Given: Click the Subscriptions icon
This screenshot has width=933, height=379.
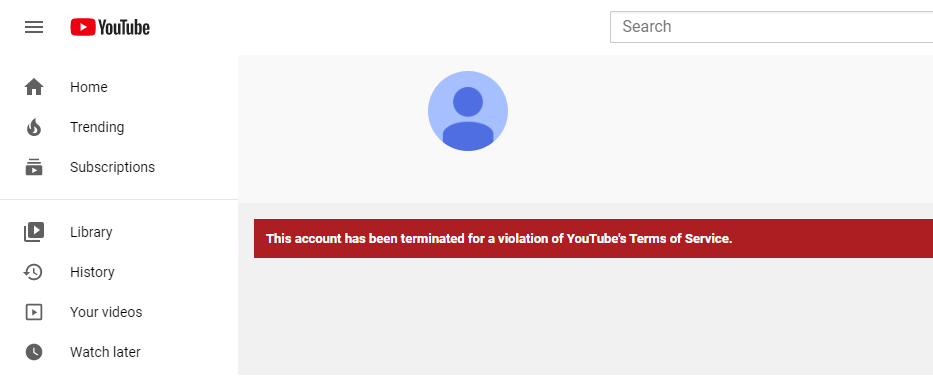Looking at the screenshot, I should [x=34, y=167].
